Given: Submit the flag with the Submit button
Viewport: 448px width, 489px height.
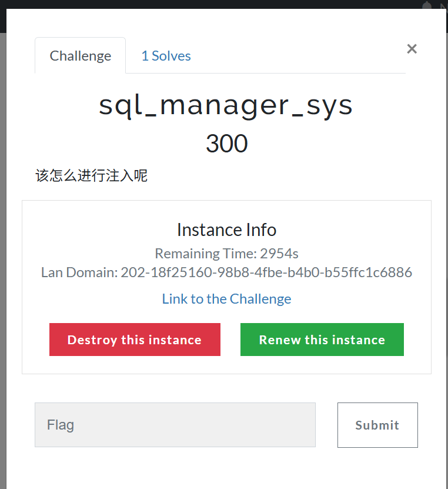Looking at the screenshot, I should click(x=377, y=425).
